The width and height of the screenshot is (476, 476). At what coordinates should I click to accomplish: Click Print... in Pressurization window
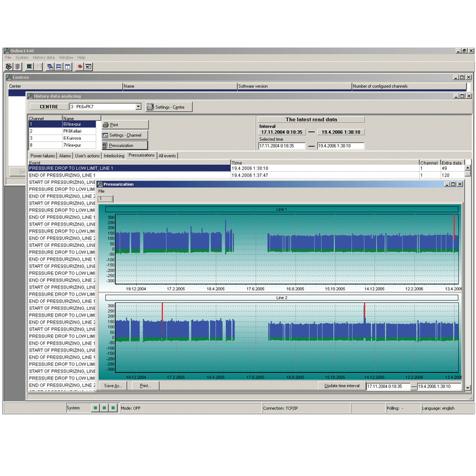point(145,386)
